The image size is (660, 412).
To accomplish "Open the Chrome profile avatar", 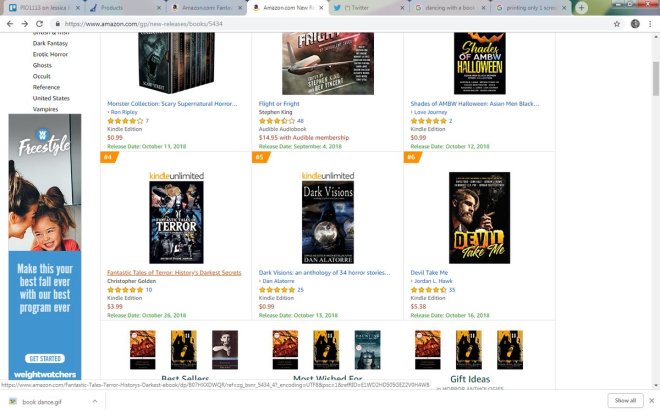I will (635, 24).
